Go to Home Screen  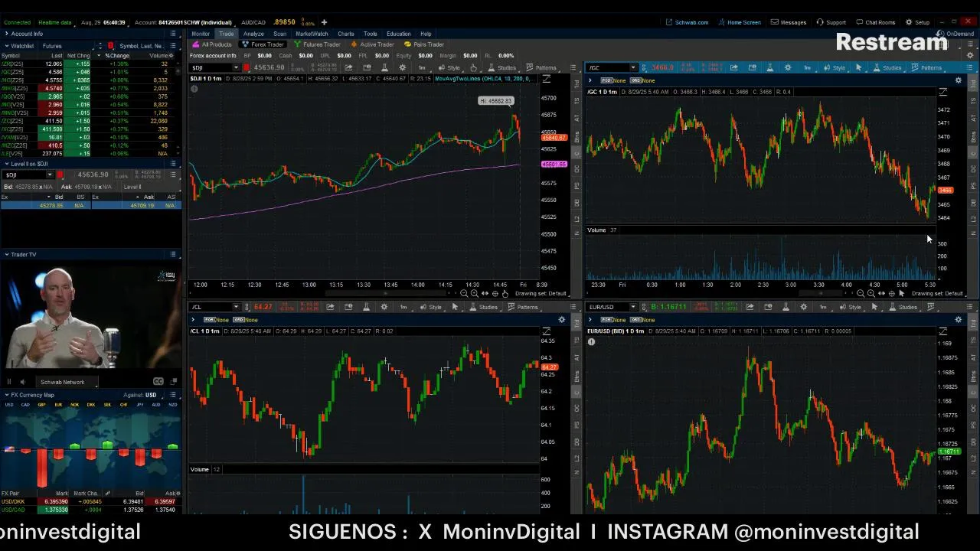[x=739, y=22]
